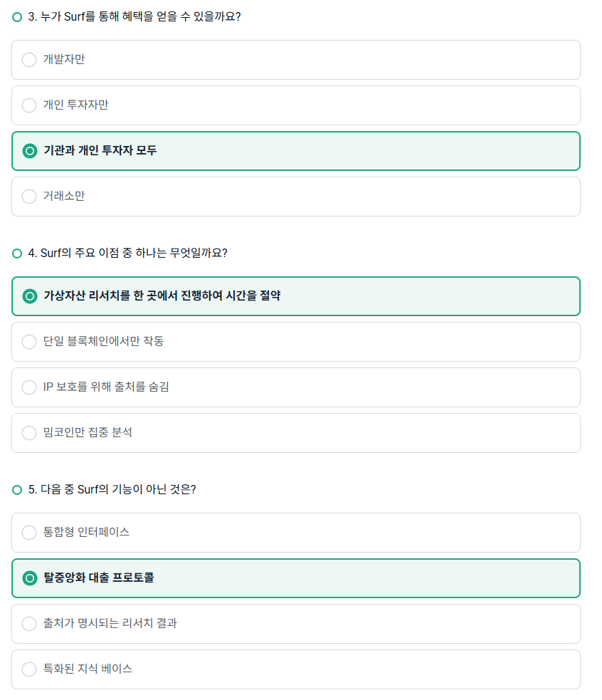
Task: Select '출처가 명시되는 리서치 결과'
Action: [x=296, y=624]
